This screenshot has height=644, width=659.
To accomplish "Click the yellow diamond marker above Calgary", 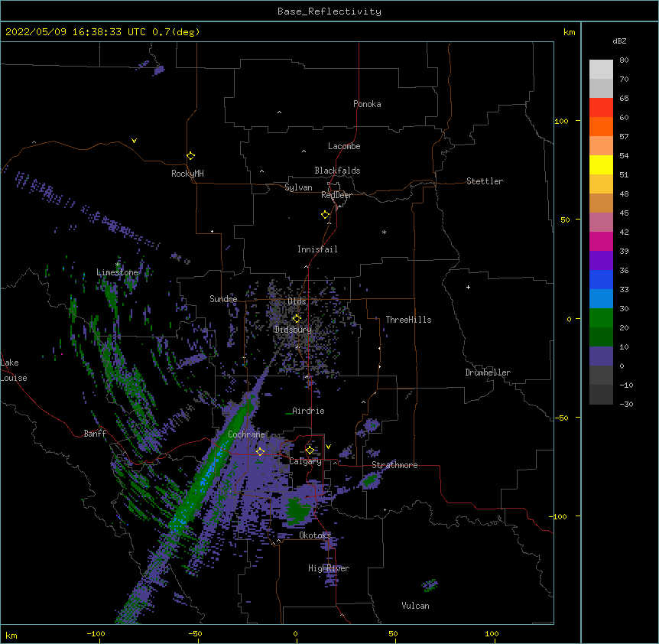I will [x=310, y=450].
